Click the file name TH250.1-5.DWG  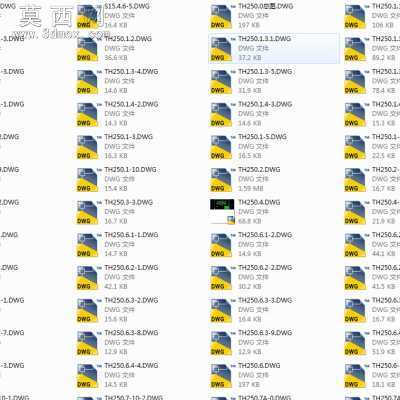point(262,137)
